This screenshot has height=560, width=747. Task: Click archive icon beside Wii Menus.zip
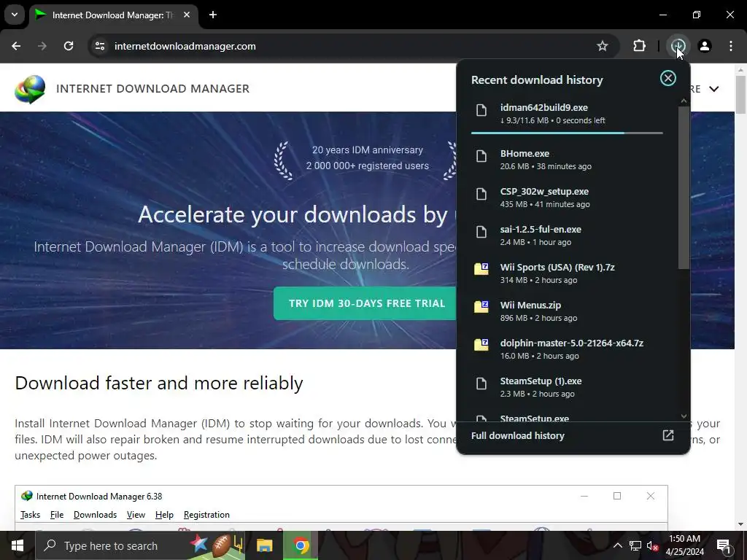coord(481,307)
